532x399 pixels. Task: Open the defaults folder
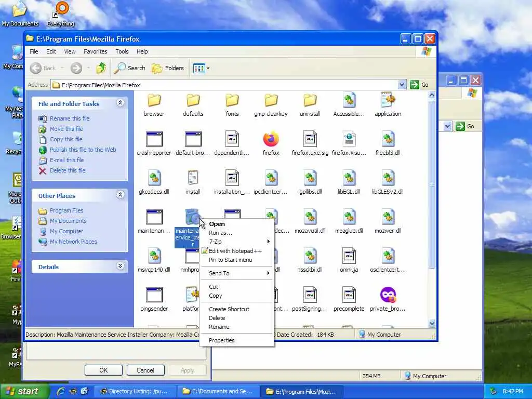[193, 101]
